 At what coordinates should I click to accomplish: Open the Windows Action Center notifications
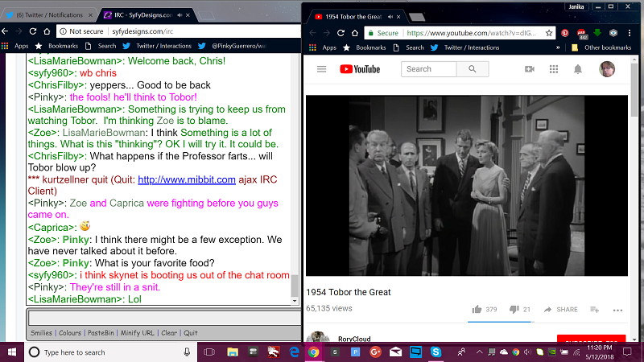tap(627, 352)
